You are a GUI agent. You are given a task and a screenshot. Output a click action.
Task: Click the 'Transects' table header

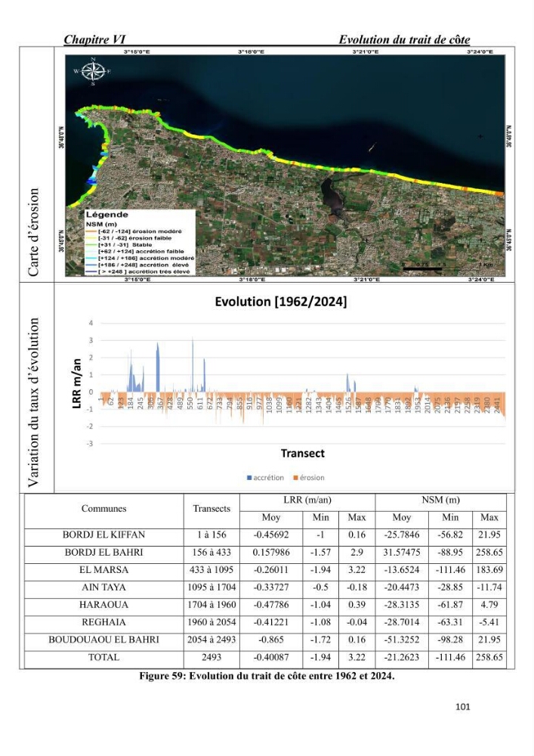pyautogui.click(x=211, y=509)
